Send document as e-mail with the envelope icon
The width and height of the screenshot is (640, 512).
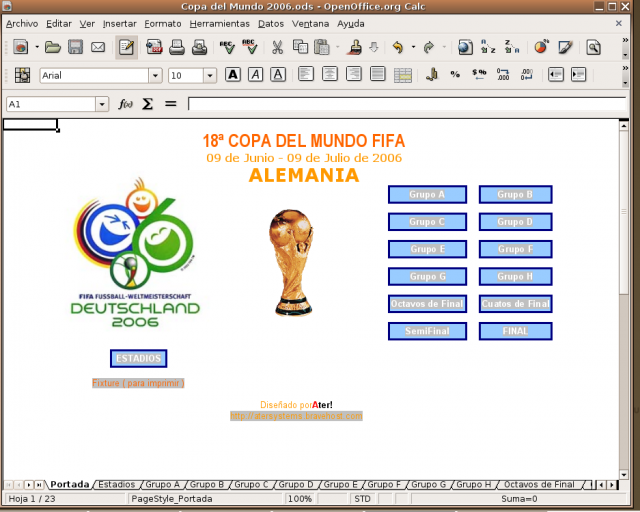click(98, 47)
